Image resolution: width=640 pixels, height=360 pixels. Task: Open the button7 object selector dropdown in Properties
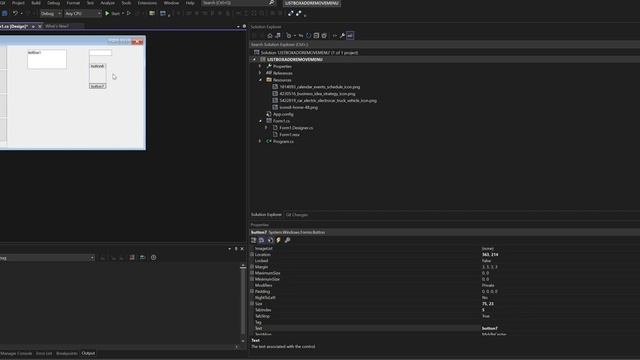pyautogui.click(x=444, y=232)
